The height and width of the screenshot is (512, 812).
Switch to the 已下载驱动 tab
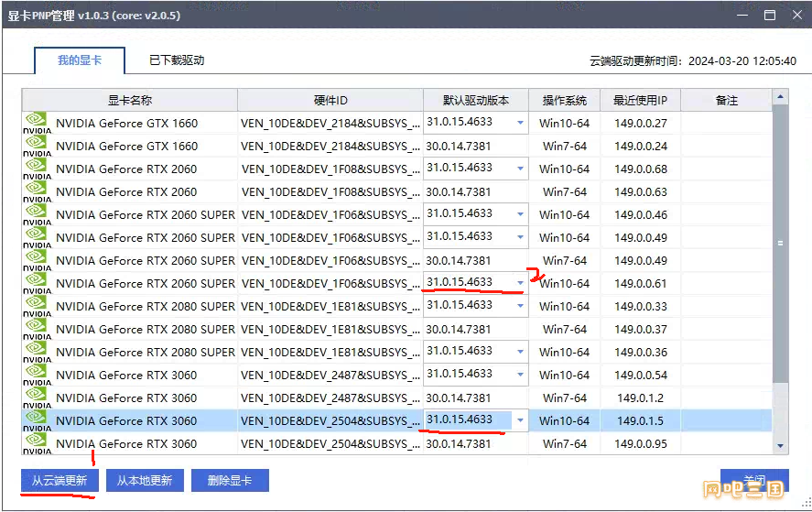(177, 60)
